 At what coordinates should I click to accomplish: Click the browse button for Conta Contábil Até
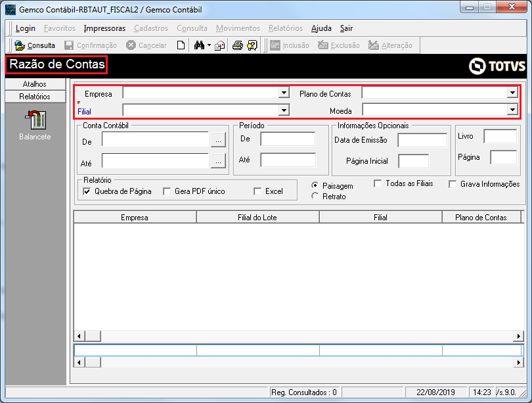[218, 161]
